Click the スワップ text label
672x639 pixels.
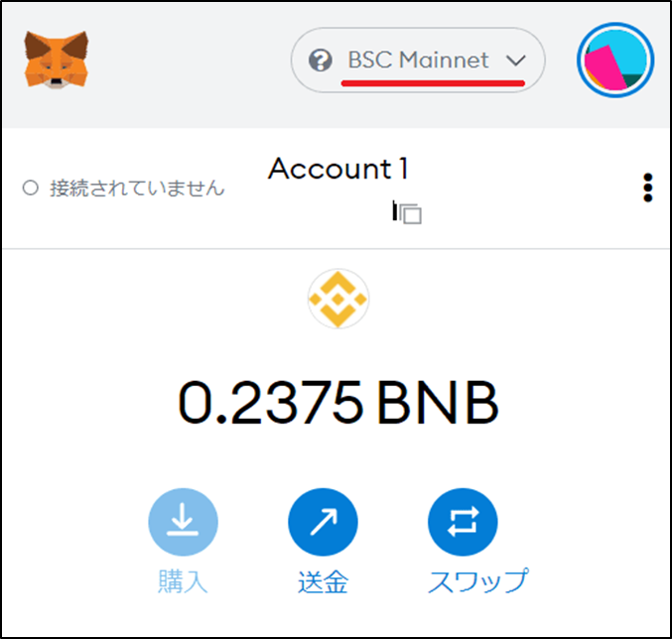click(478, 581)
